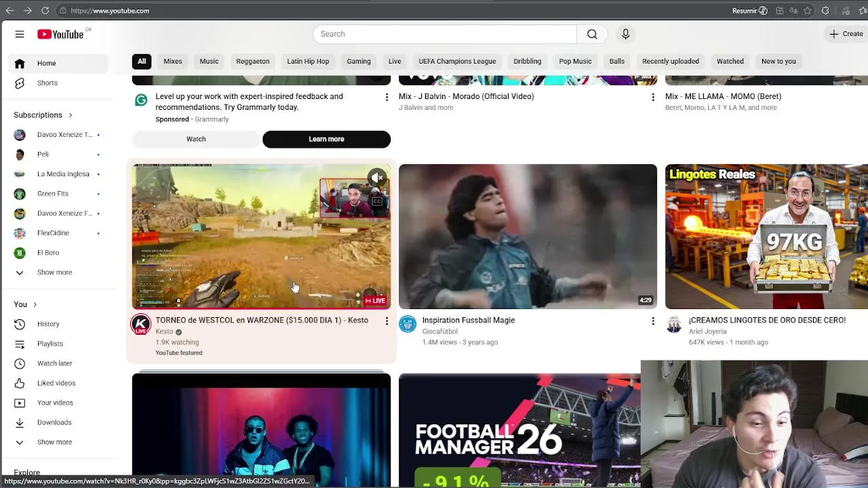Open Ariel Joyeria channel name
Viewport: 868px width, 488px height.
point(707,331)
